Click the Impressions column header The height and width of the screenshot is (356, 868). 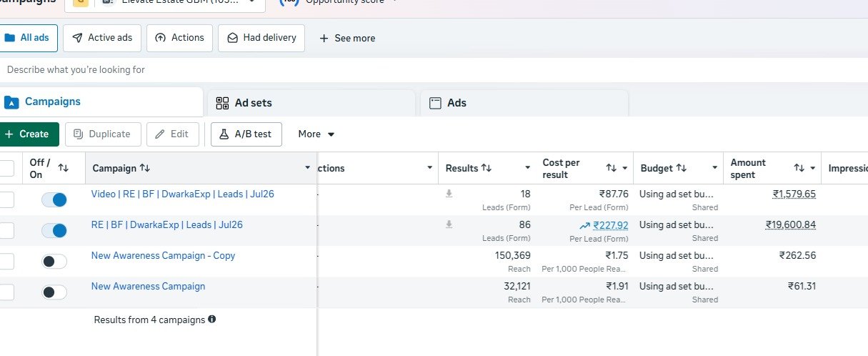click(847, 168)
